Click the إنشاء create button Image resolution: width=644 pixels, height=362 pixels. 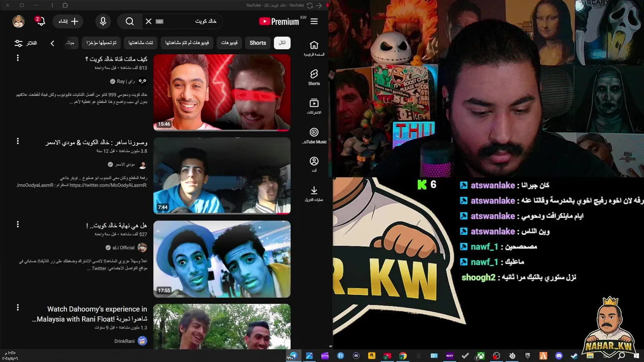(x=68, y=21)
